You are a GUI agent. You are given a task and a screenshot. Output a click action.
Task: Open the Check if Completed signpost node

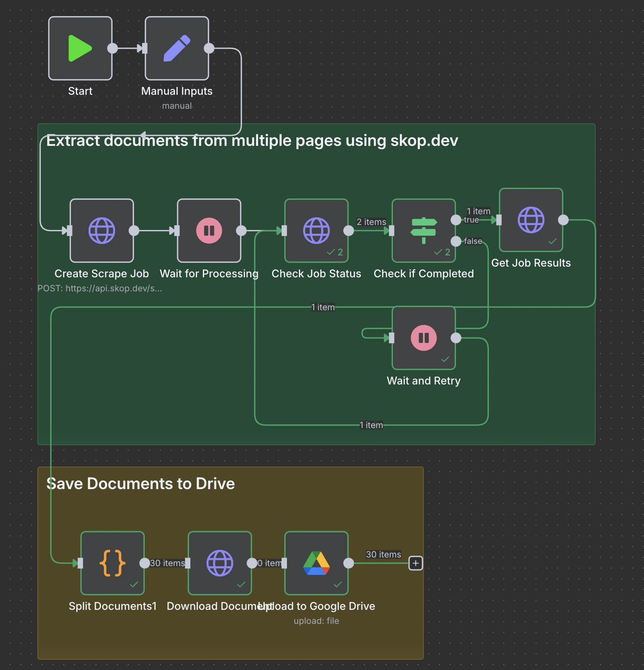(423, 231)
